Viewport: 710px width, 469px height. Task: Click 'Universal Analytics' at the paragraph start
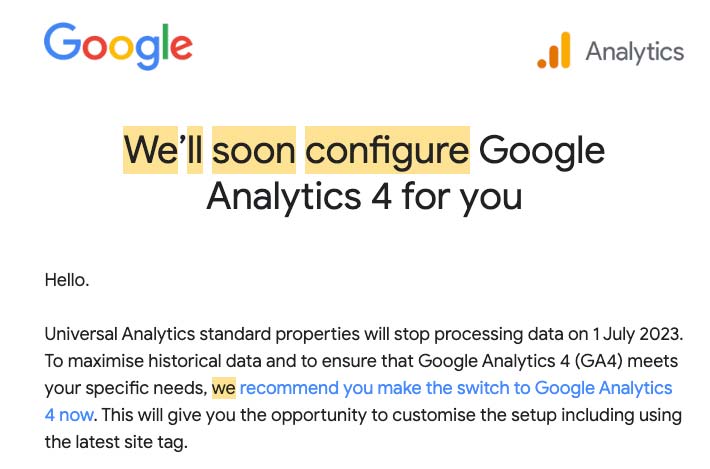[120, 334]
